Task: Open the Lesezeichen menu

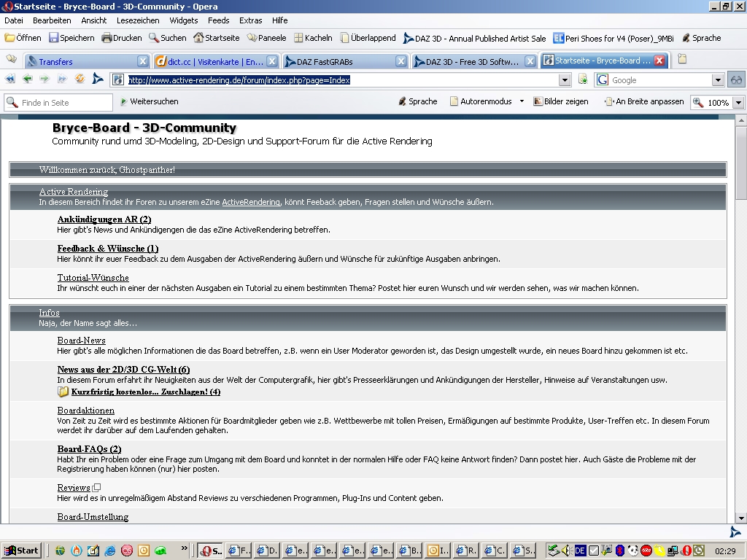Action: [138, 20]
